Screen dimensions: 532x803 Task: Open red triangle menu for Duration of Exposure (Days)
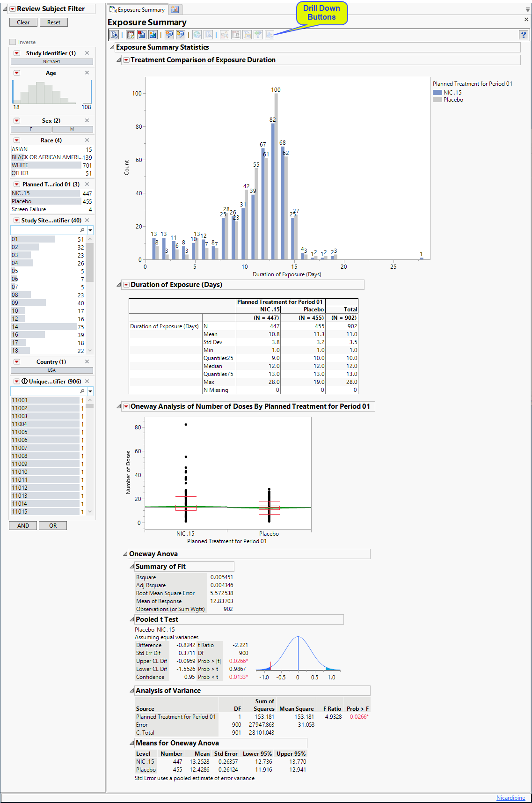126,285
